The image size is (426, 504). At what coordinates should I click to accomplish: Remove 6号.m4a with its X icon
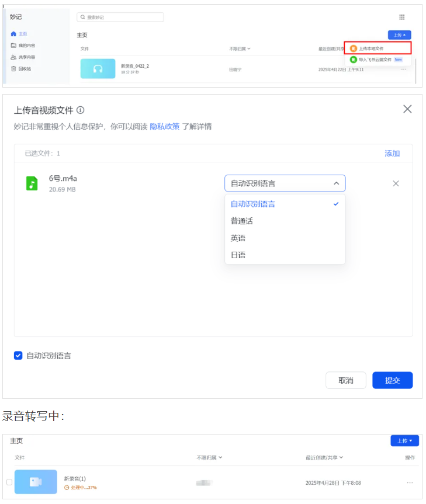pyautogui.click(x=396, y=183)
